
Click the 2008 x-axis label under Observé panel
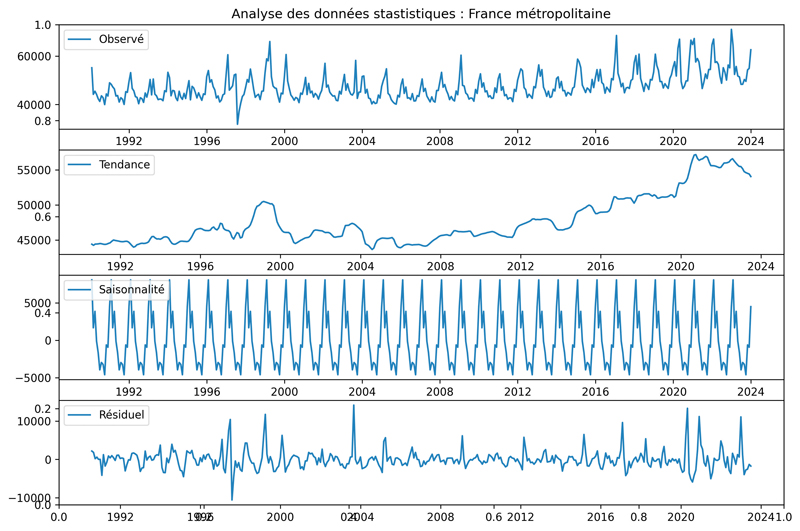coord(440,141)
